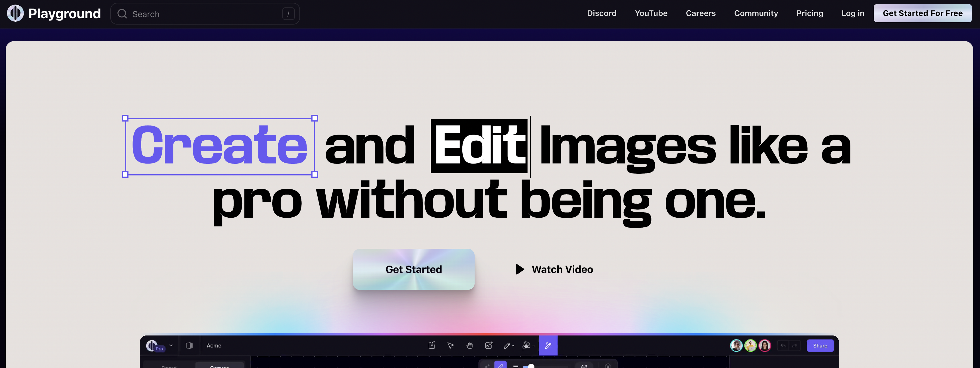Click Get Started For Free button
Viewport: 980px width, 368px height.
pos(922,13)
